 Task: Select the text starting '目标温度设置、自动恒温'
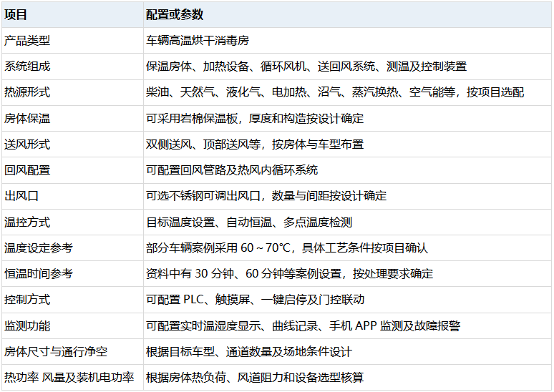coord(249,222)
